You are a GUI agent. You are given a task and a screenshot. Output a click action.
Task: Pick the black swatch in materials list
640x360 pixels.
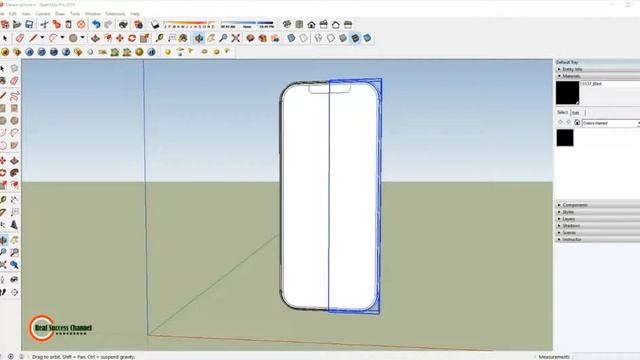click(565, 138)
